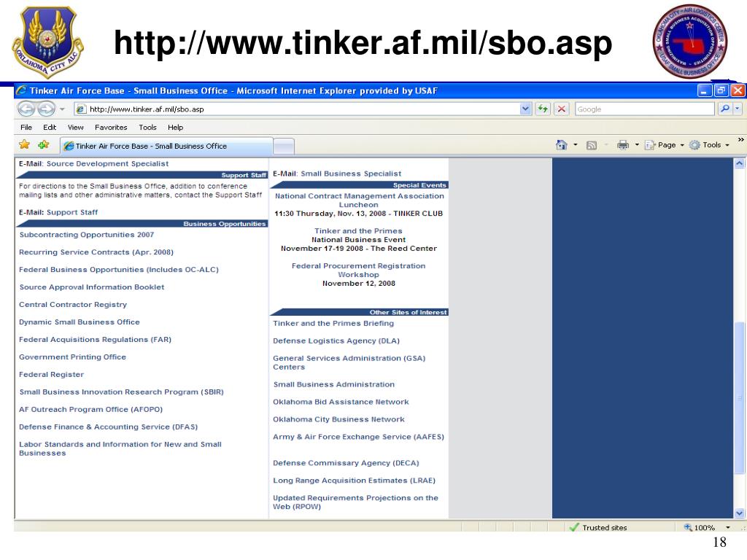Open Defense Logistics Agency (DLA) link
Viewport: 747px width, 560px height.
coord(336,341)
